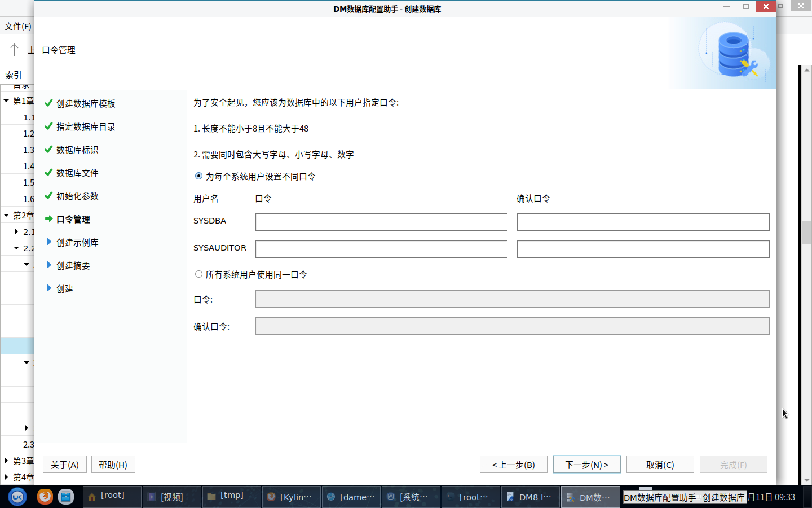
Task: Click the SYSDBA password input field
Action: [381, 222]
